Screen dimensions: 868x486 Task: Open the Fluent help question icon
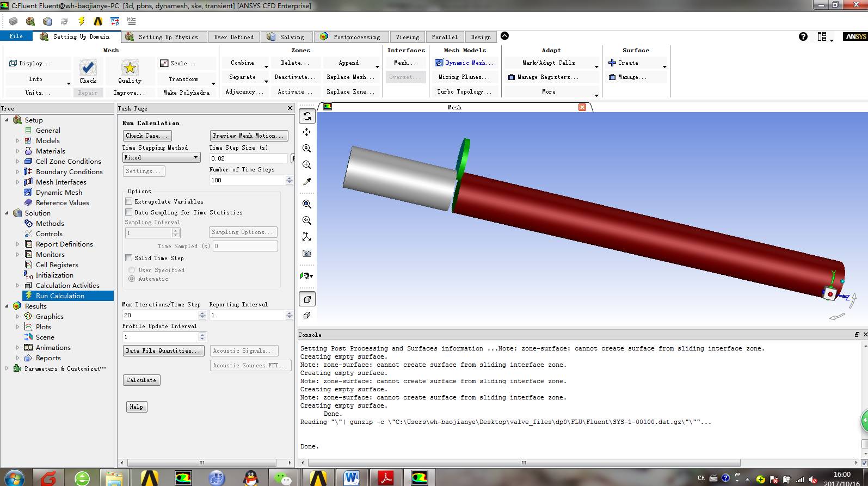click(x=803, y=36)
